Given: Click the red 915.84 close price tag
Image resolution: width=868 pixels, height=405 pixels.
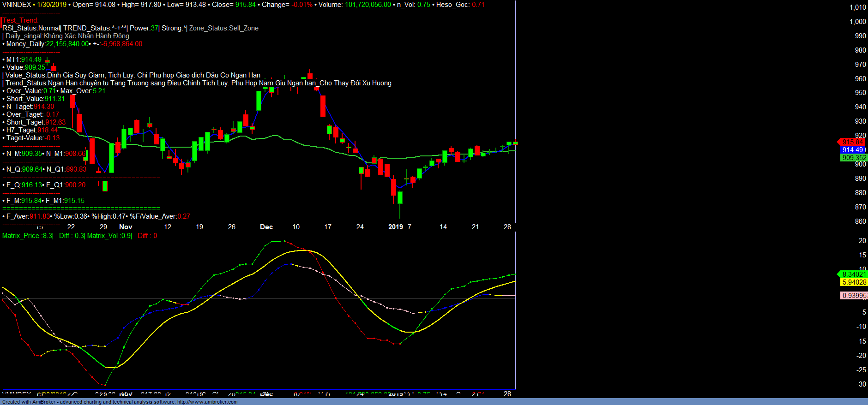Looking at the screenshot, I should 851,142.
